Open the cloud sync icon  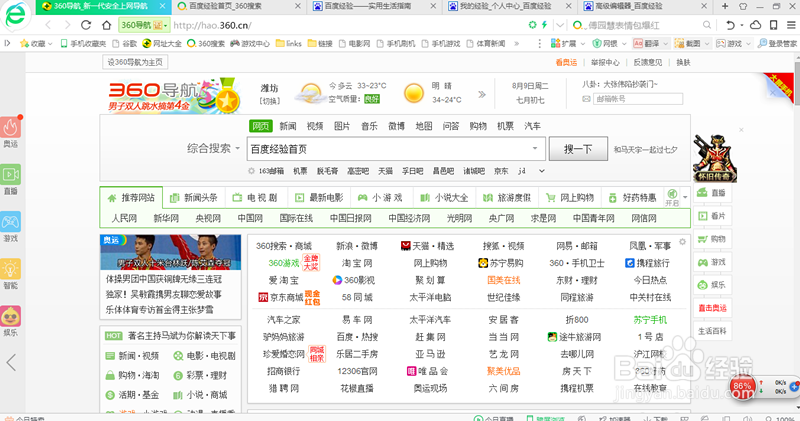point(756,25)
